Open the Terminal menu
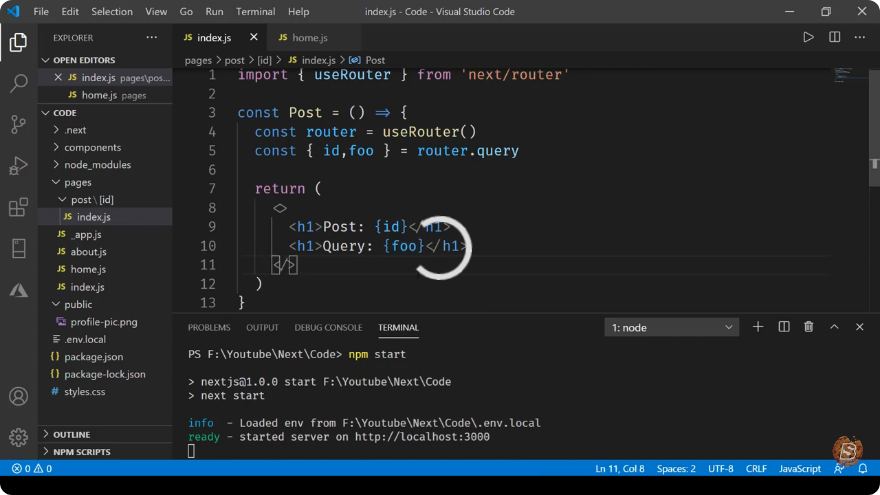Screen dimensions: 880x495 [x=255, y=11]
